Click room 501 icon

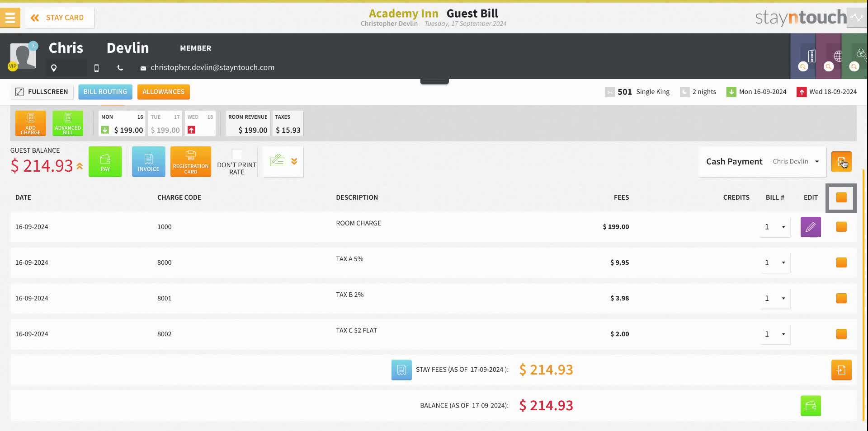pyautogui.click(x=610, y=92)
